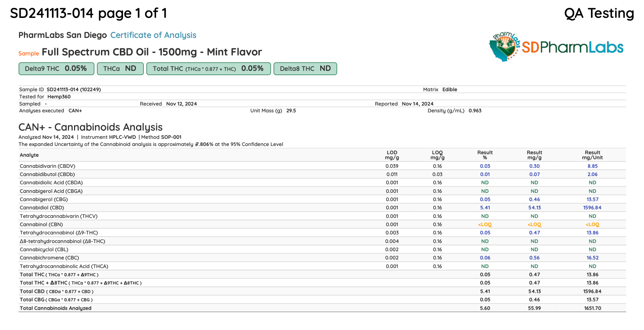Click CBD mg/Unit 1596.84 in Cannabidiol row
Viewport: 644px width, 330px height.
pyautogui.click(x=592, y=208)
